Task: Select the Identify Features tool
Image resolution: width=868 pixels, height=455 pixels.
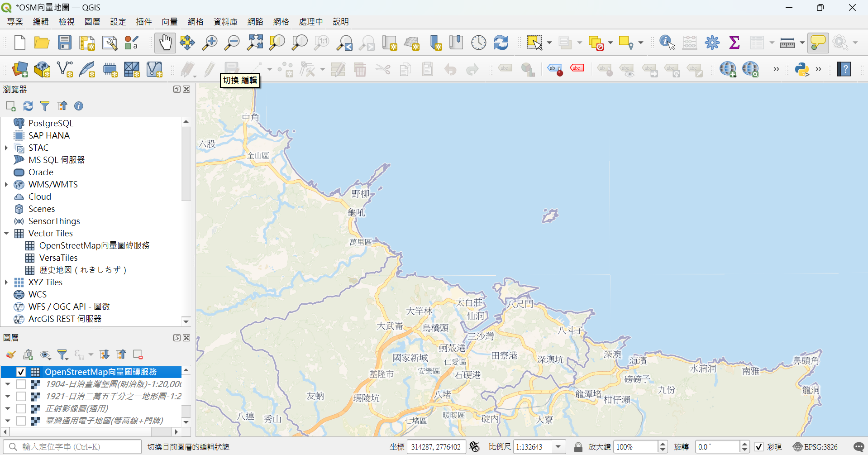Action: coord(667,43)
